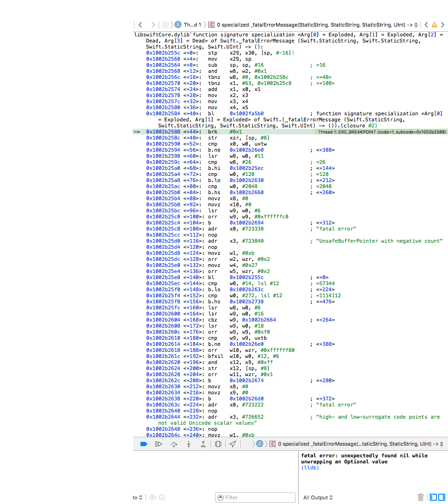Step out of the current function

pyautogui.click(x=203, y=444)
